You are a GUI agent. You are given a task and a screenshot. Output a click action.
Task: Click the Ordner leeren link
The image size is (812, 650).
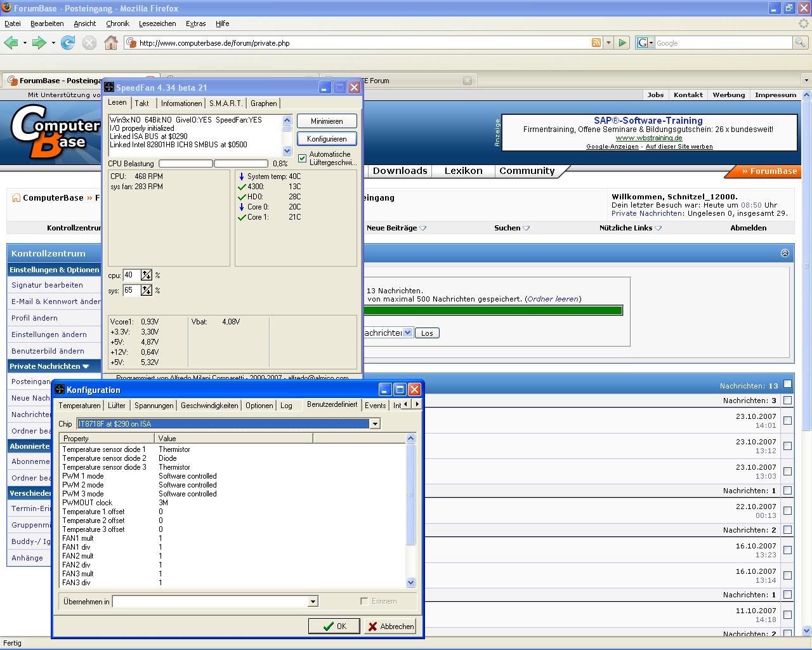553,299
